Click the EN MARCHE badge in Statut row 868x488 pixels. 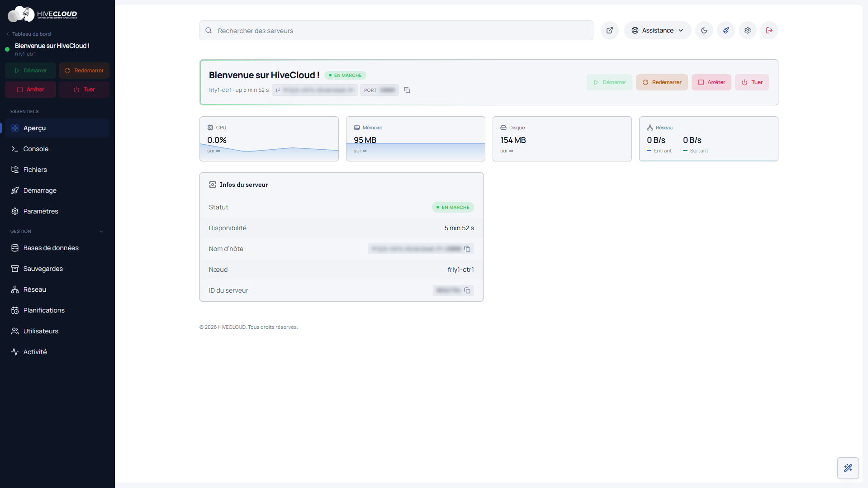tap(453, 207)
